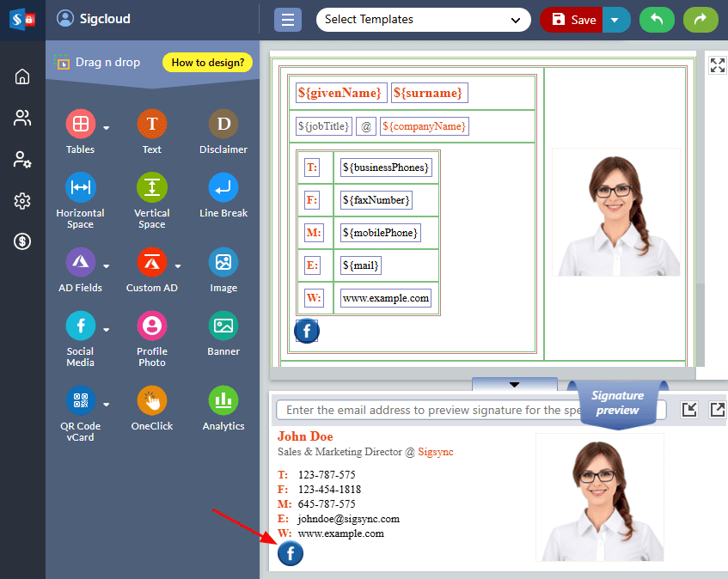
Task: Open the billing dollar icon in sidebar
Action: (x=22, y=241)
